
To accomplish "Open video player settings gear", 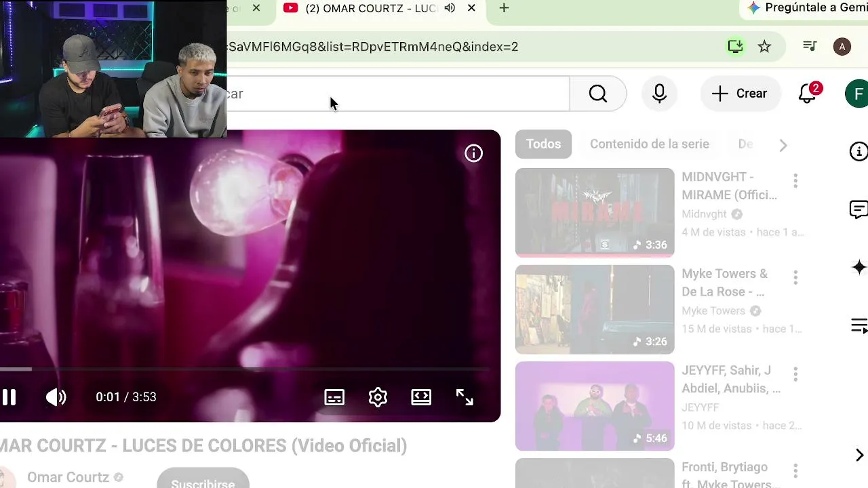I will tap(378, 397).
